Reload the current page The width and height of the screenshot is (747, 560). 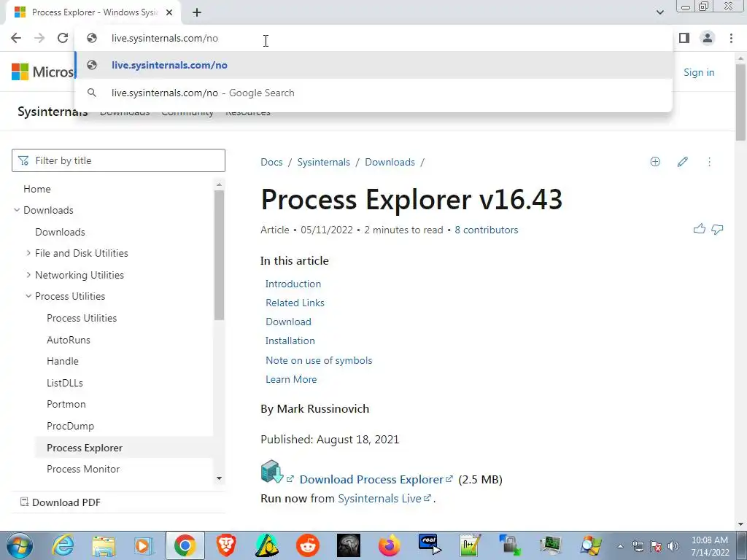tap(63, 38)
